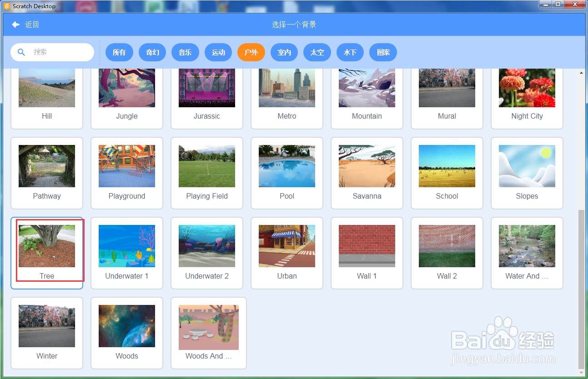Click the scrollbar down arrow
The image size is (588, 379).
(x=581, y=373)
